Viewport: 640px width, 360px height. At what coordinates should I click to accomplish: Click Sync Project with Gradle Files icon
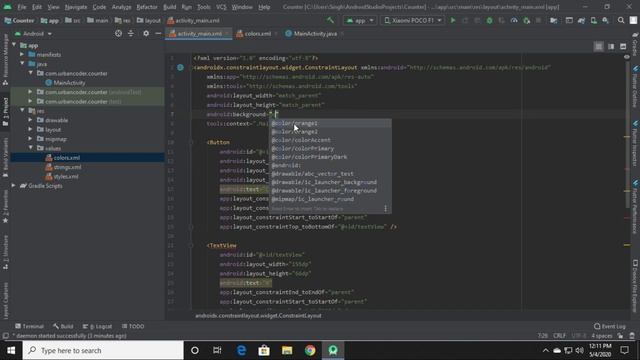coord(581,20)
